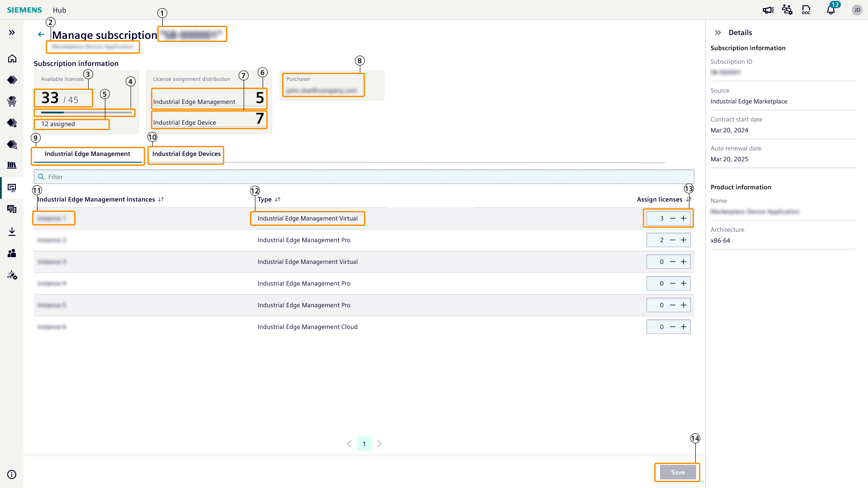Open the shopping cart sidebar icon
Viewport: 868px width, 488px height.
(12, 101)
